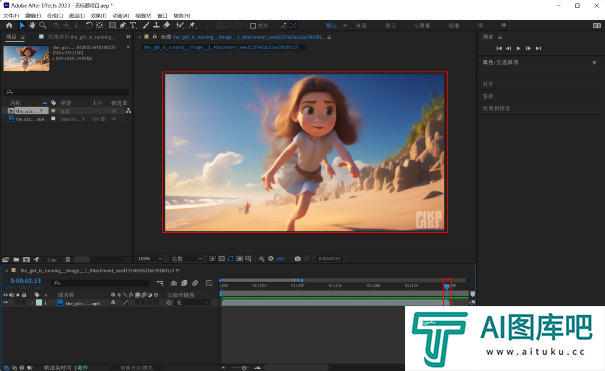Toggle the quality switch on layer 1
605x371 pixels.
(x=125, y=303)
